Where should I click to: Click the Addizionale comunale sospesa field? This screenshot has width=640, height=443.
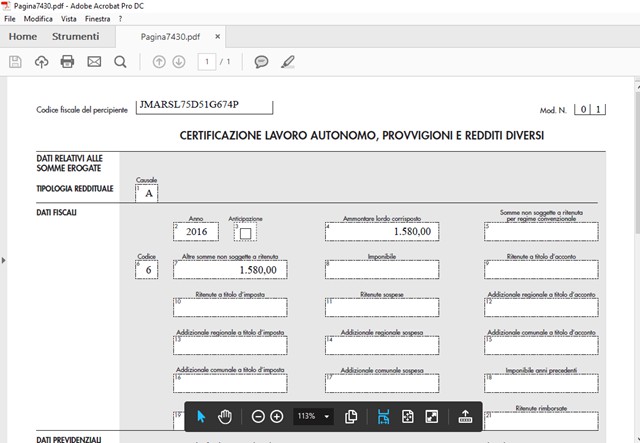(382, 383)
